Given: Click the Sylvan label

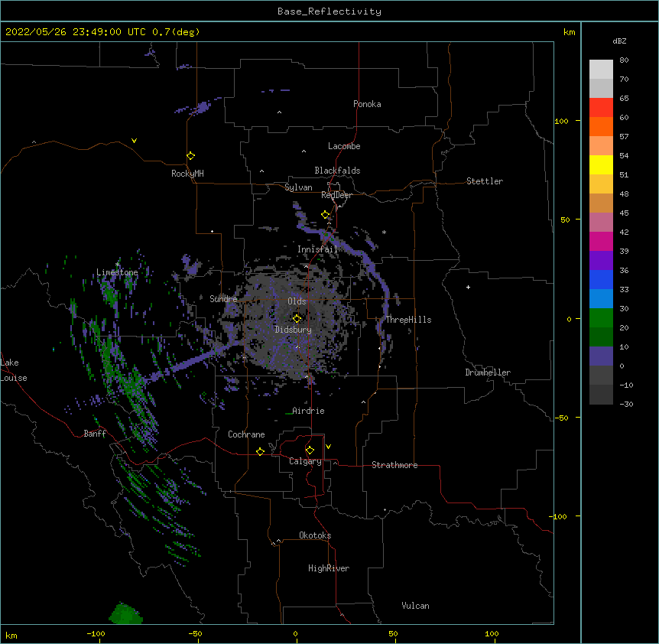Looking at the screenshot, I should (298, 187).
